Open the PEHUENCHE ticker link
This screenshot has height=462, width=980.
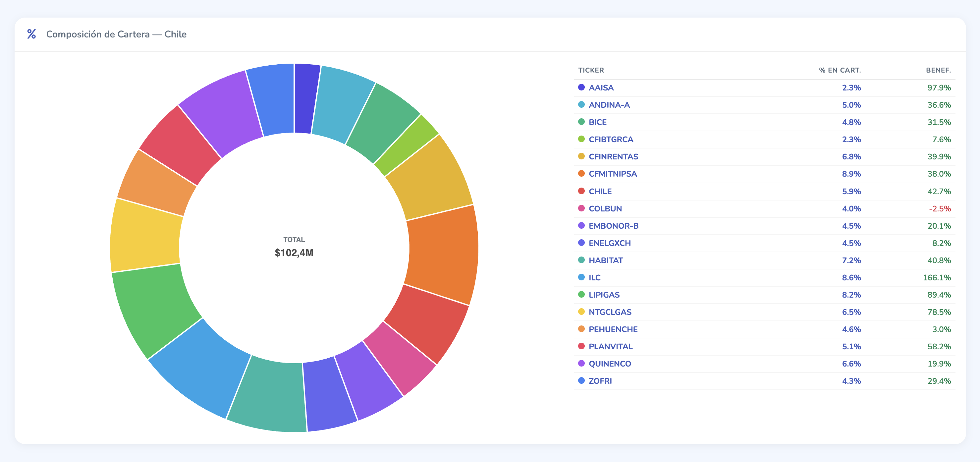(613, 329)
